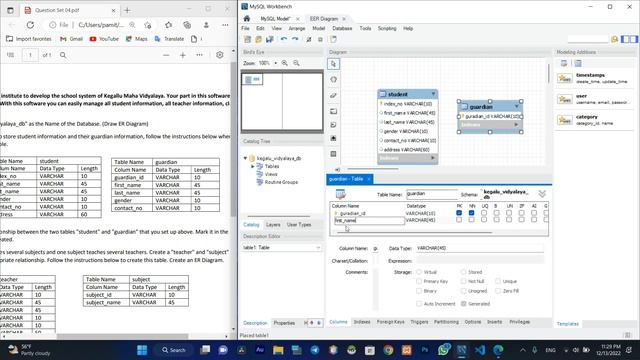The height and width of the screenshot is (360, 640).
Task: Click the Templates tab link
Action: (568, 324)
